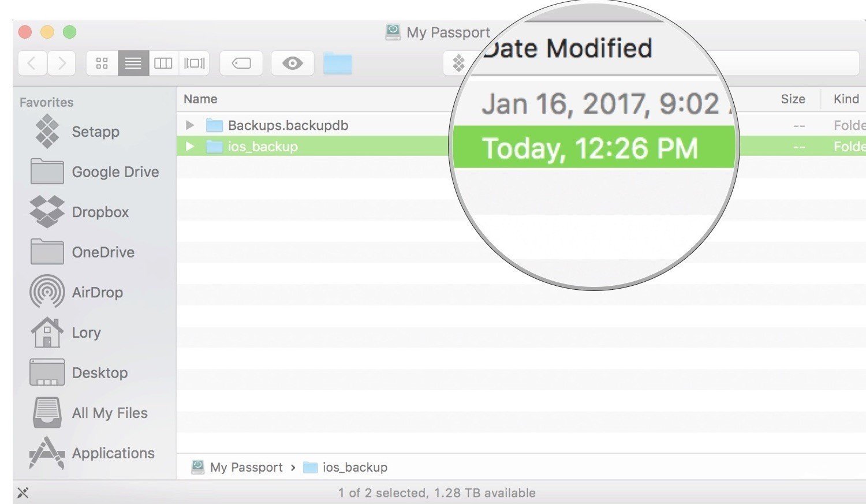Expand the Backups.backupdb folder
Image resolution: width=866 pixels, height=504 pixels.
point(189,125)
